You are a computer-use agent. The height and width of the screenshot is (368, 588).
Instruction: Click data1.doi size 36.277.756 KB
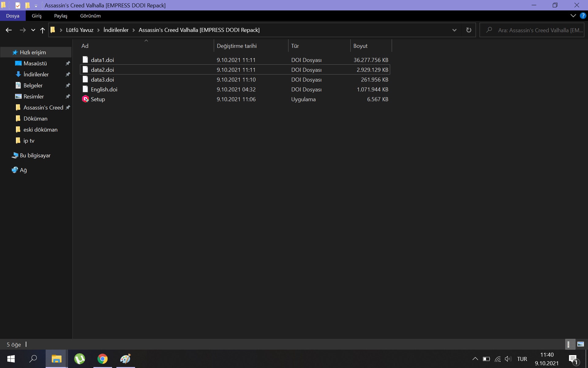click(371, 60)
